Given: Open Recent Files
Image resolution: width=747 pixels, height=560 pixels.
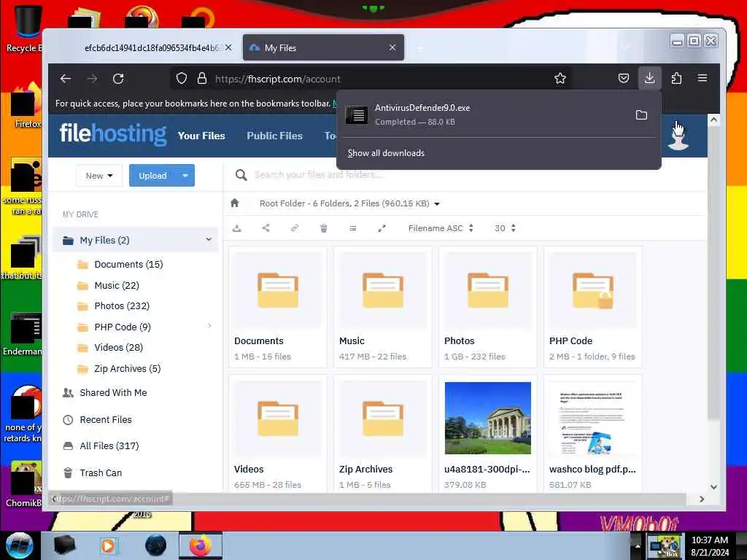Looking at the screenshot, I should pyautogui.click(x=105, y=419).
